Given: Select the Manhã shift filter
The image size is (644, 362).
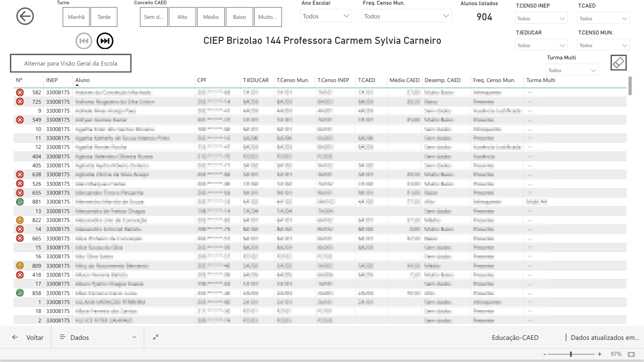Looking at the screenshot, I should (76, 17).
